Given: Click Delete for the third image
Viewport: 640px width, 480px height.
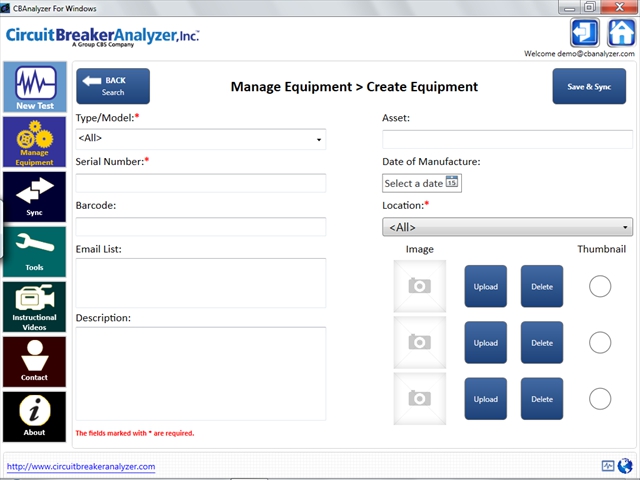Looking at the screenshot, I should coord(542,399).
